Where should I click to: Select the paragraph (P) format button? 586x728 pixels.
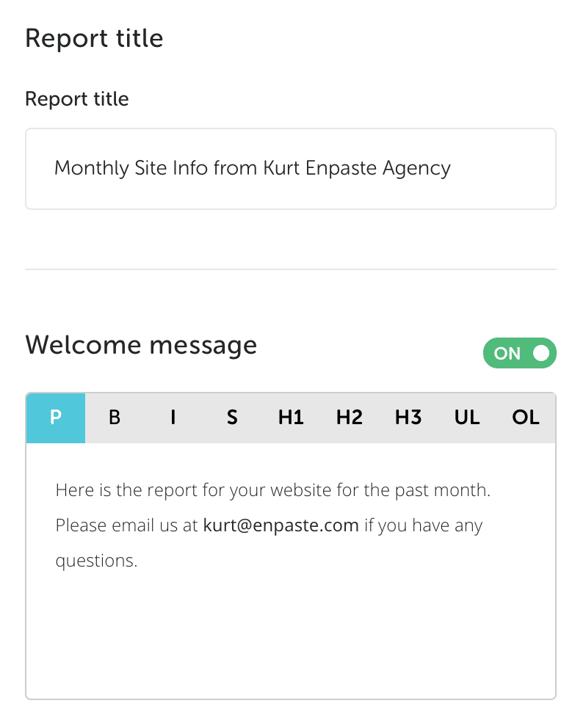tap(56, 418)
